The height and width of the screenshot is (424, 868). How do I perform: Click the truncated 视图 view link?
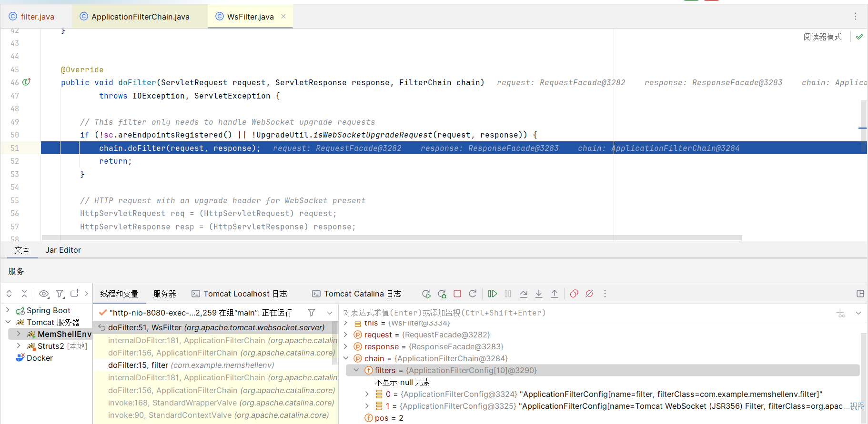[x=857, y=406]
